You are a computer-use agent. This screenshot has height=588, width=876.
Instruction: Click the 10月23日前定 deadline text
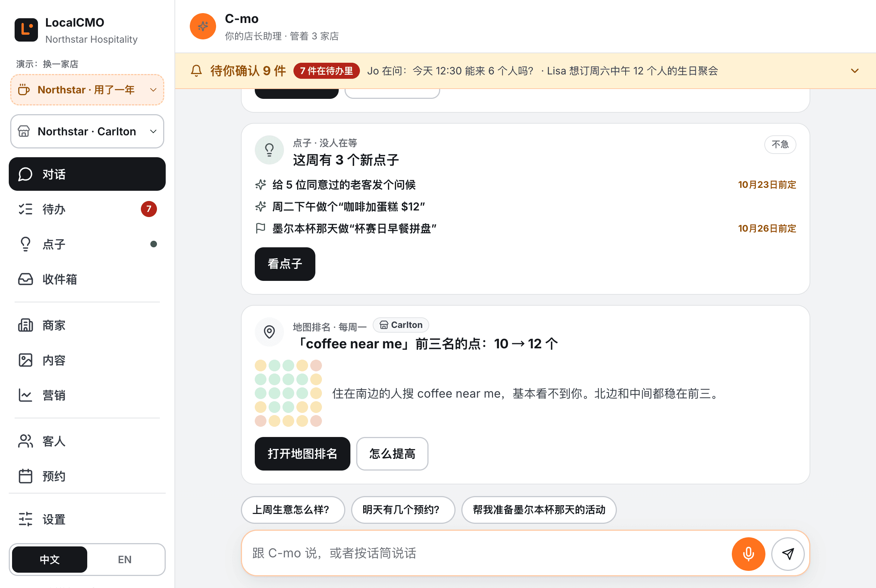tap(767, 185)
